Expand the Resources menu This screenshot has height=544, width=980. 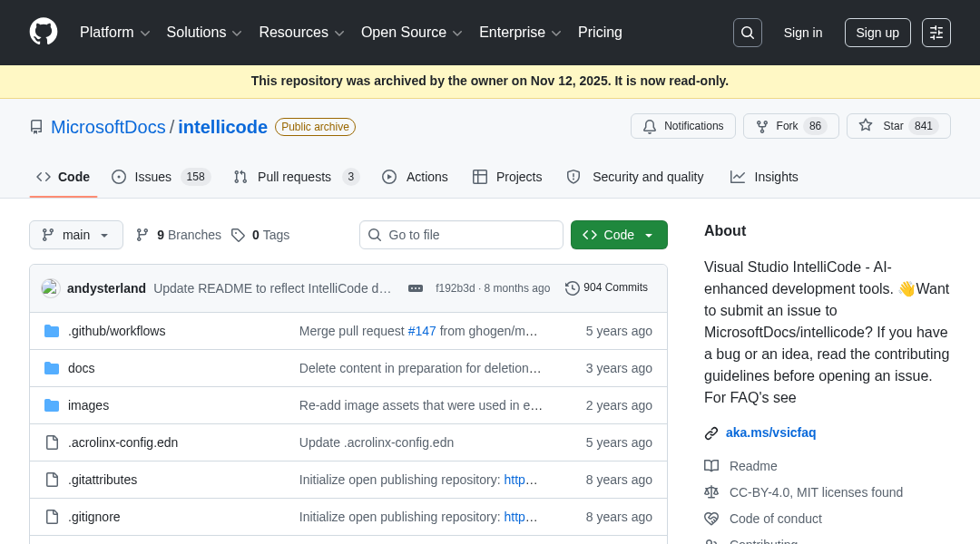(x=301, y=33)
